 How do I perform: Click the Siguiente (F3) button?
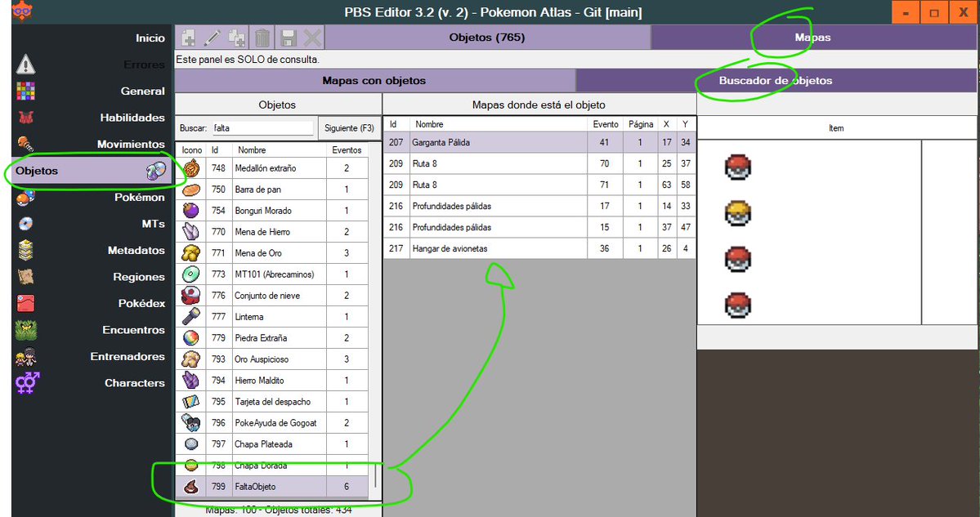click(349, 128)
